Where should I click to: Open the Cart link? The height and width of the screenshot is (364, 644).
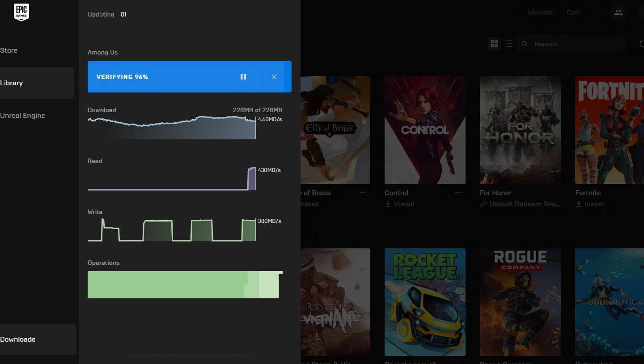coord(573,13)
